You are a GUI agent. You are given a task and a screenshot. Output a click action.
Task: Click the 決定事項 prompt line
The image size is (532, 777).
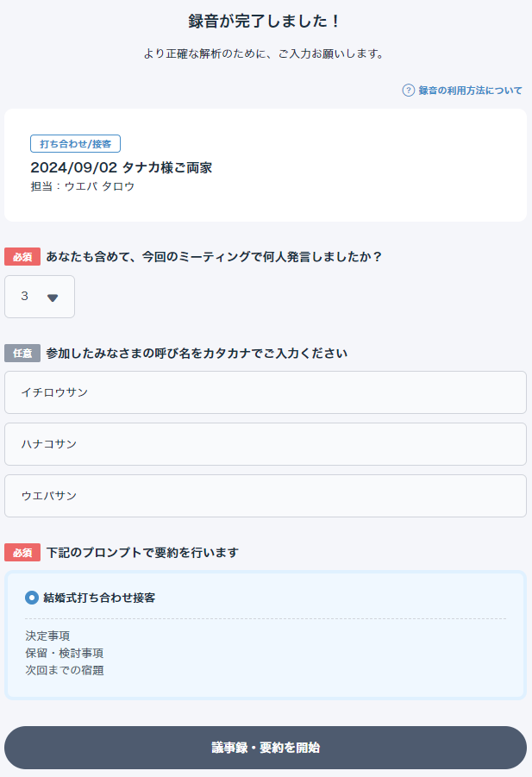(x=47, y=636)
